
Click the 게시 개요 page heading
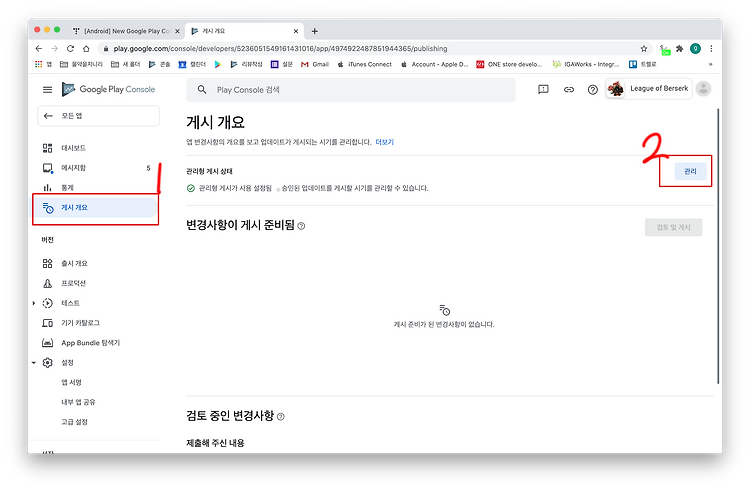(x=215, y=122)
